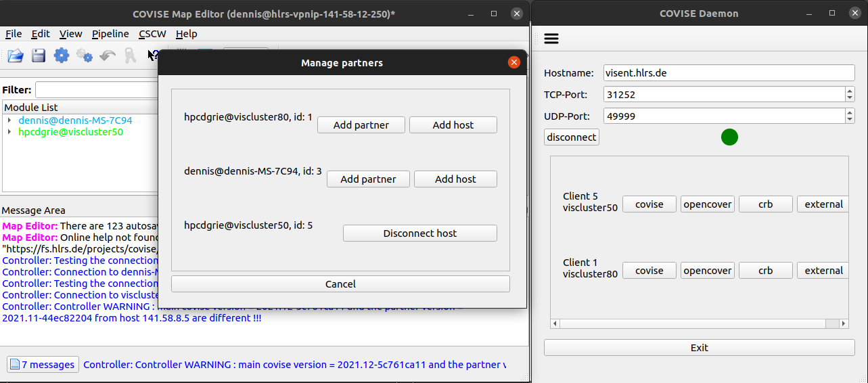Viewport: 868px width, 383px height.
Task: Click the "Module List" header
Action: click(31, 107)
